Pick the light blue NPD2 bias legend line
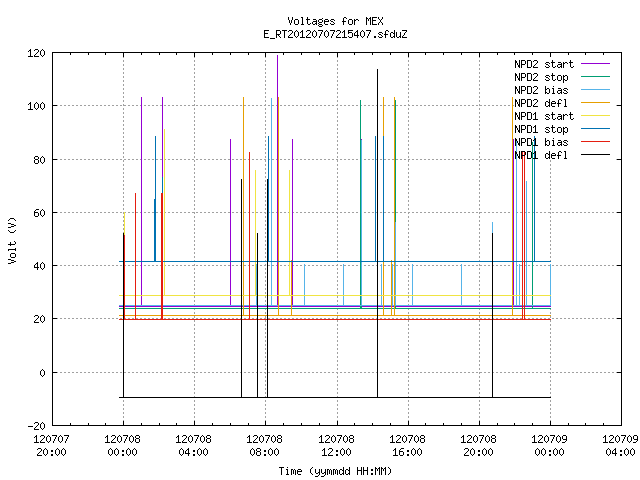This screenshot has height=480, width=640. [x=595, y=89]
